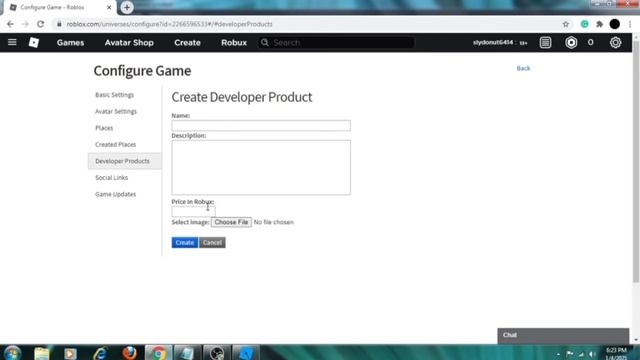Reload the page with the refresh icon
Image resolution: width=640 pixels, height=360 pixels.
pyautogui.click(x=40, y=24)
